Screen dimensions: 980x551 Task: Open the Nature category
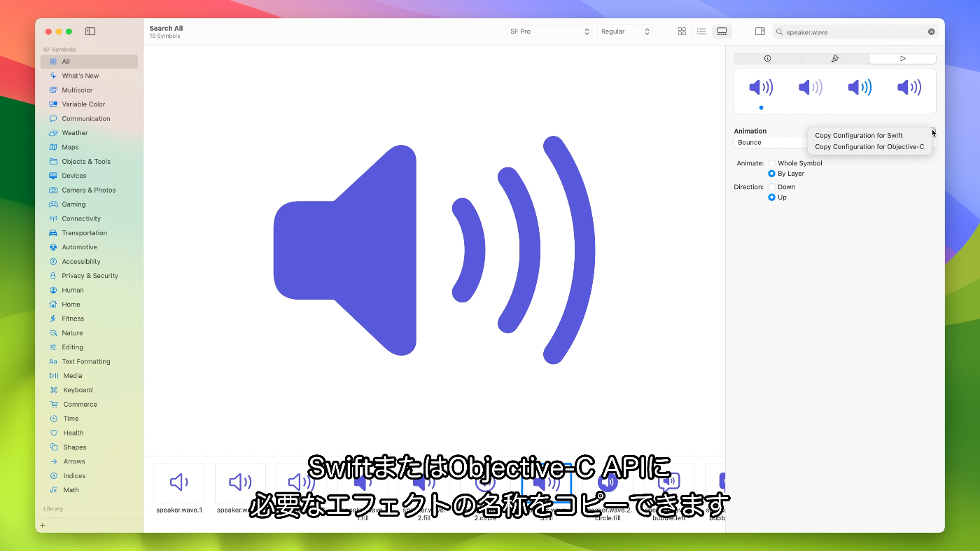point(89,333)
